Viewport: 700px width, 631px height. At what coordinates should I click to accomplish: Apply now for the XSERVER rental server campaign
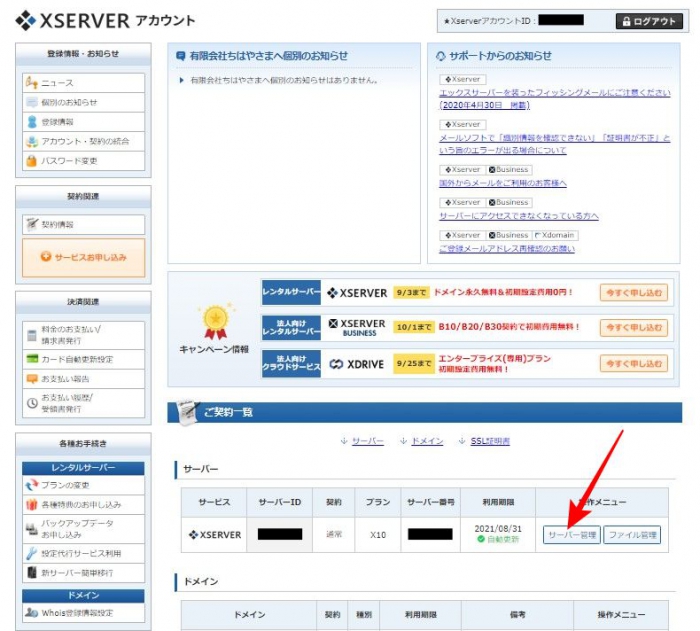(x=634, y=293)
